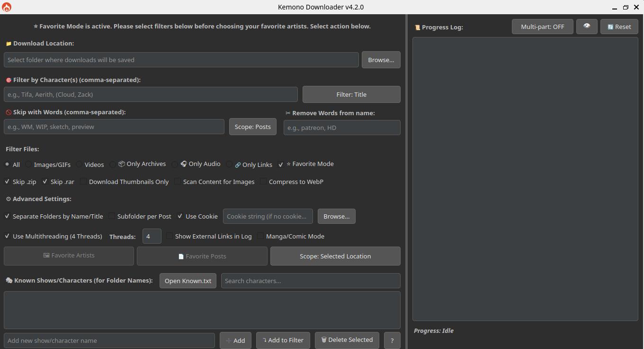Enable Compress to WebP
Image resolution: width=644 pixels, height=349 pixels.
tap(264, 181)
